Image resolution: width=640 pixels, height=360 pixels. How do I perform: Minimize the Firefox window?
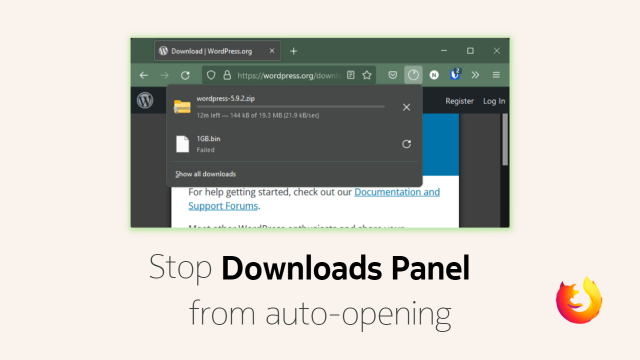(444, 51)
